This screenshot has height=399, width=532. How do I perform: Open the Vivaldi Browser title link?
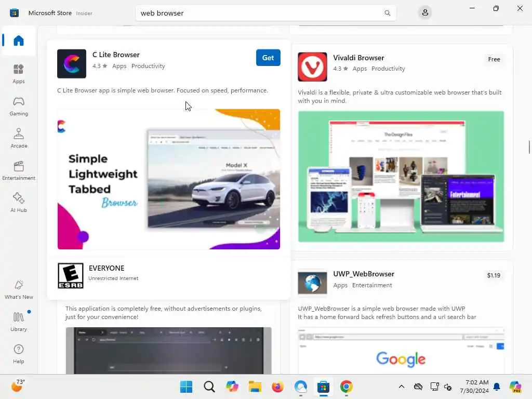[x=358, y=58]
